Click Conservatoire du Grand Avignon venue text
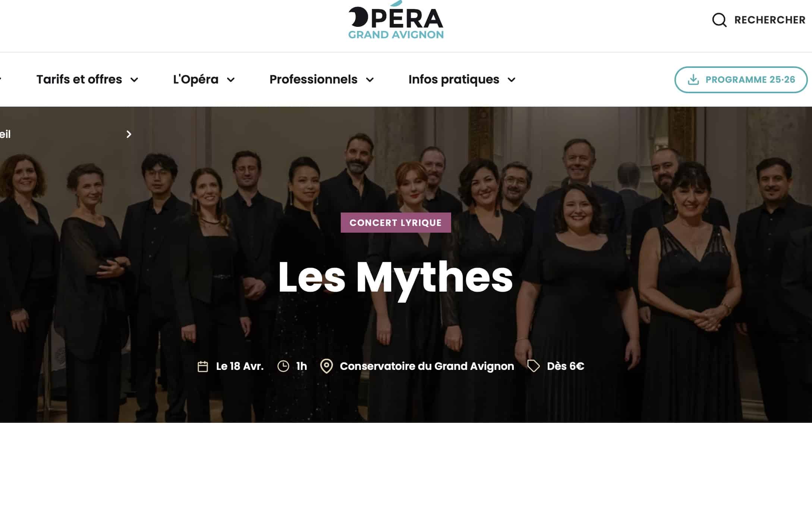 click(427, 366)
